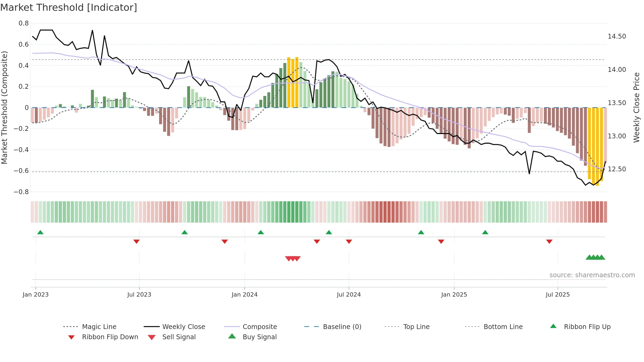This screenshot has width=644, height=362.
Task: Click the Jan 2025 x-axis label
Action: pos(454,294)
